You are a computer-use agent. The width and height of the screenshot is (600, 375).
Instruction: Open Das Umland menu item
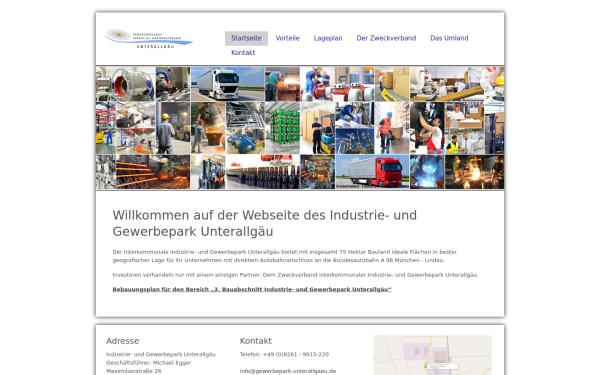click(449, 38)
